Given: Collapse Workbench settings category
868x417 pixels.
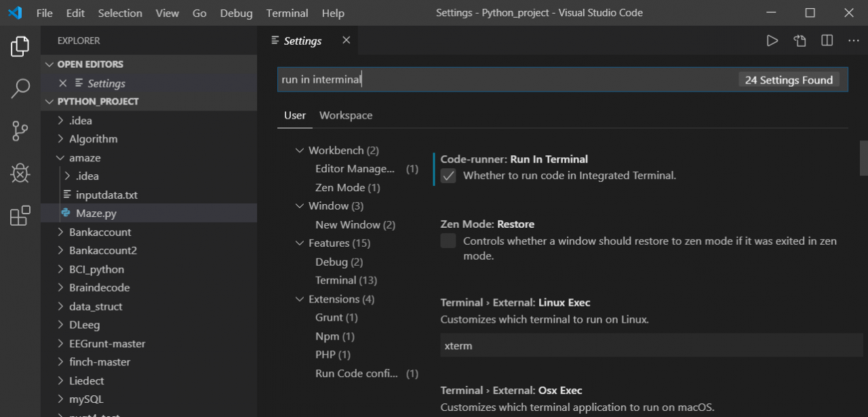Looking at the screenshot, I should point(300,151).
